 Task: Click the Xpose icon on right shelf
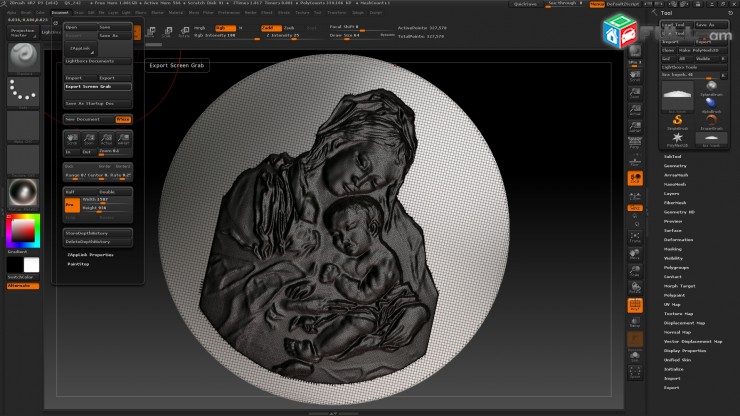pos(635,372)
